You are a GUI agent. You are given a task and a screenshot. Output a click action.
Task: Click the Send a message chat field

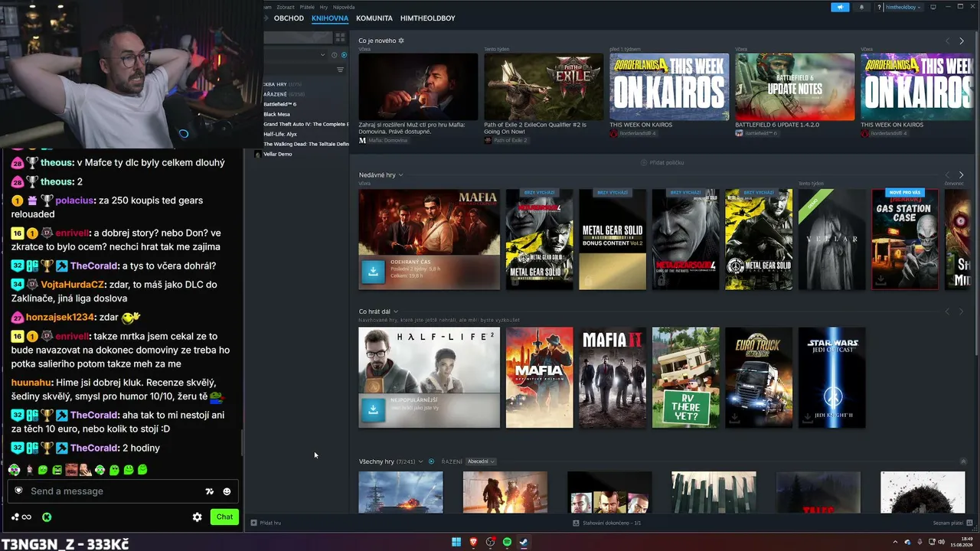pyautogui.click(x=122, y=491)
